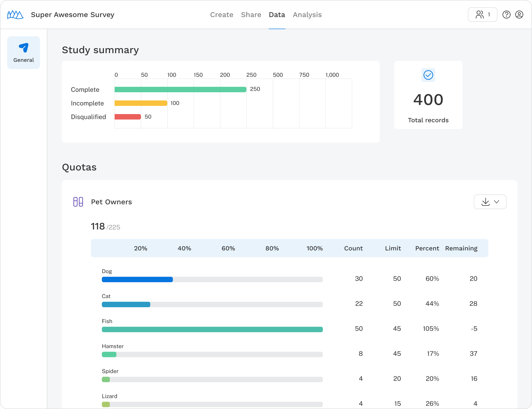The height and width of the screenshot is (409, 532).
Task: Click the Cat row count of 22
Action: click(359, 304)
